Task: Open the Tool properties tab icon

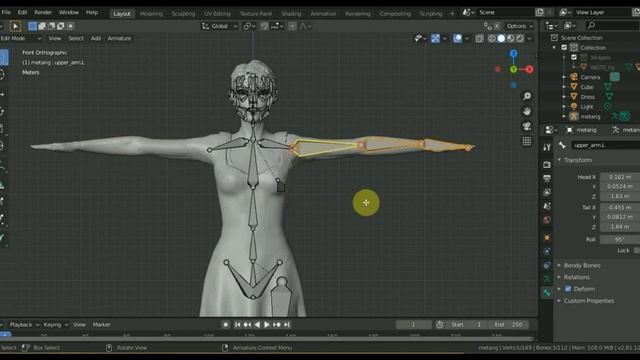Action: click(x=547, y=147)
